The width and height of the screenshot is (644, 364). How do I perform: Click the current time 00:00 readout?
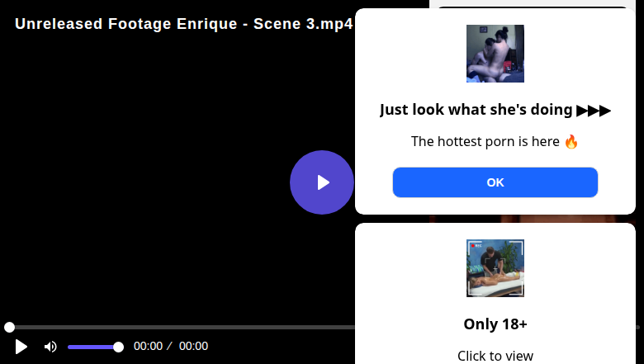click(148, 347)
